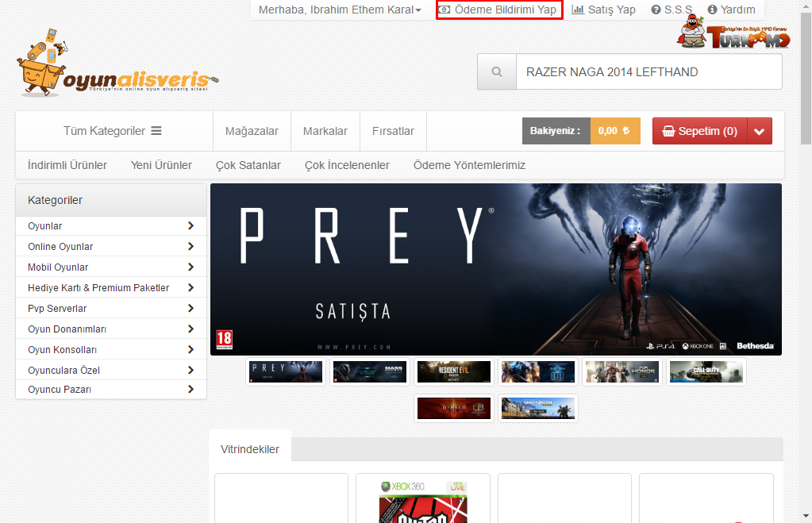Click Ödeme Bildirimi Yap link
The width and height of the screenshot is (812, 523).
[500, 10]
